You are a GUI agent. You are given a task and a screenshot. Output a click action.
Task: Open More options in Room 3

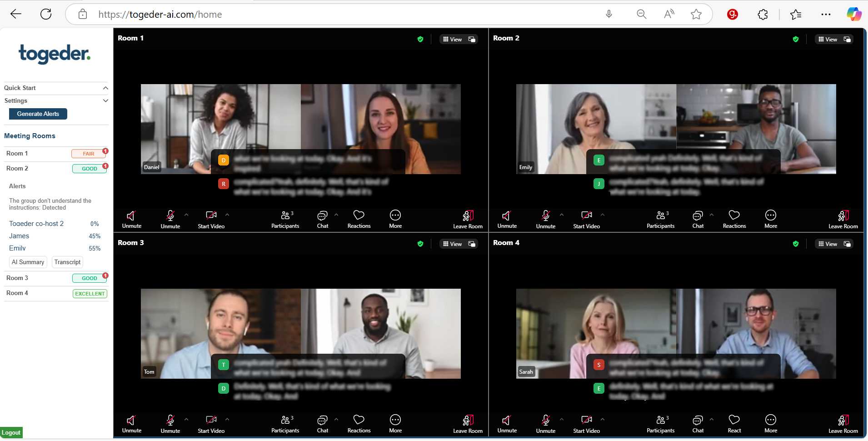click(x=395, y=424)
